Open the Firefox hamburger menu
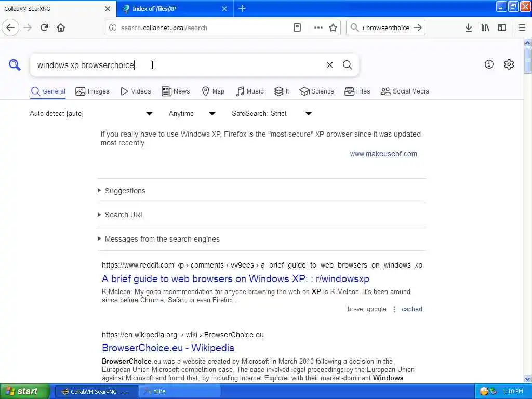 point(522,28)
